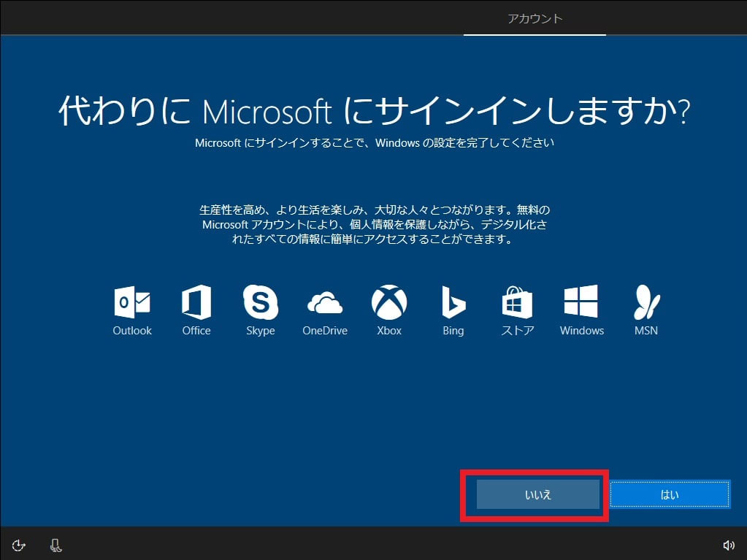Click the Outlook icon
Image resolution: width=747 pixels, height=560 pixels.
pyautogui.click(x=132, y=302)
